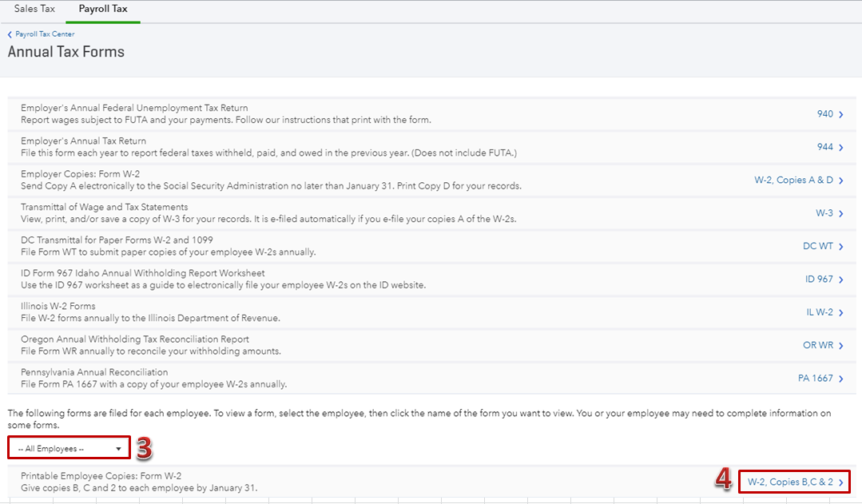The height and width of the screenshot is (504, 862).
Task: Click the chevron arrow next to W-3
Action: tap(841, 213)
